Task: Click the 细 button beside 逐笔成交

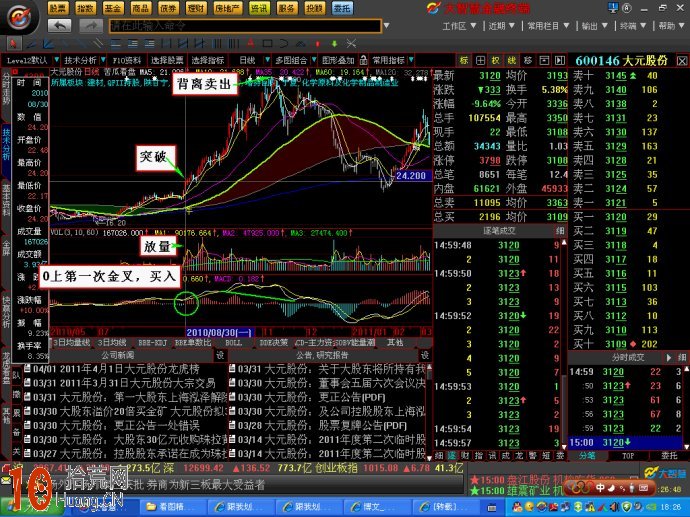Action: 560,231
